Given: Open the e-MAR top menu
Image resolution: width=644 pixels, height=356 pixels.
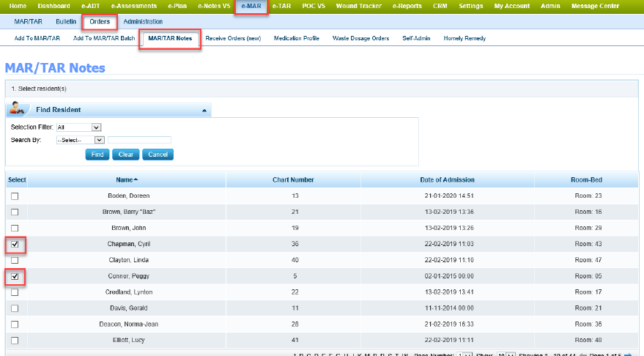Looking at the screenshot, I should click(x=251, y=6).
